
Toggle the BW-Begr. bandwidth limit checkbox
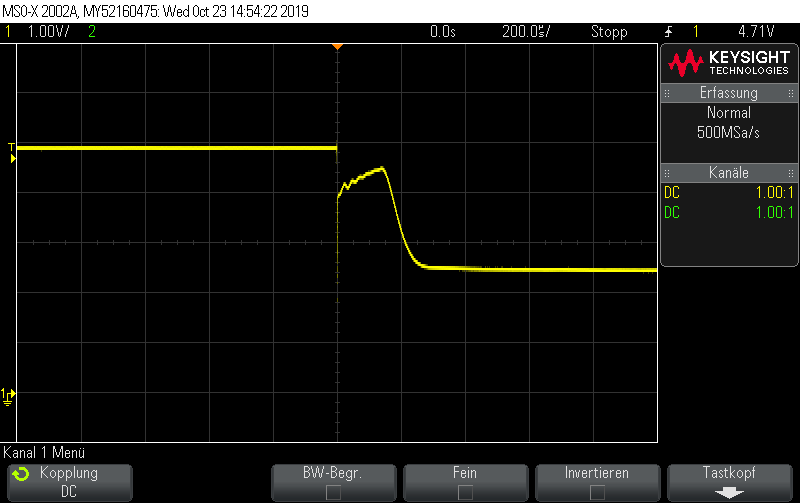333,493
